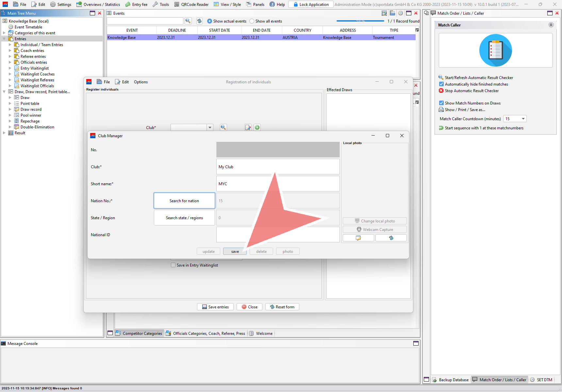Click the Short name input field

(x=278, y=184)
